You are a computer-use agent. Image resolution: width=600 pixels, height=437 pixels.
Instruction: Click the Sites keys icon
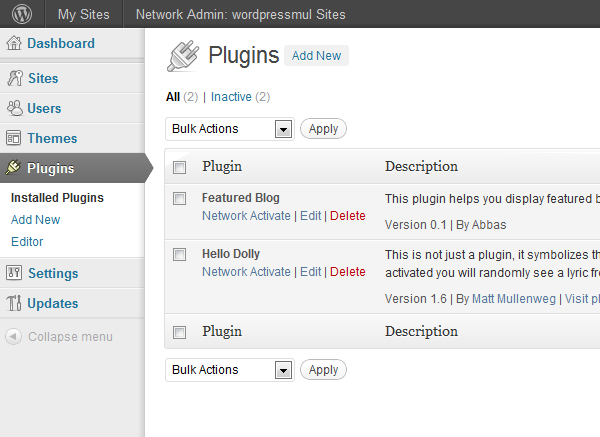[x=15, y=78]
